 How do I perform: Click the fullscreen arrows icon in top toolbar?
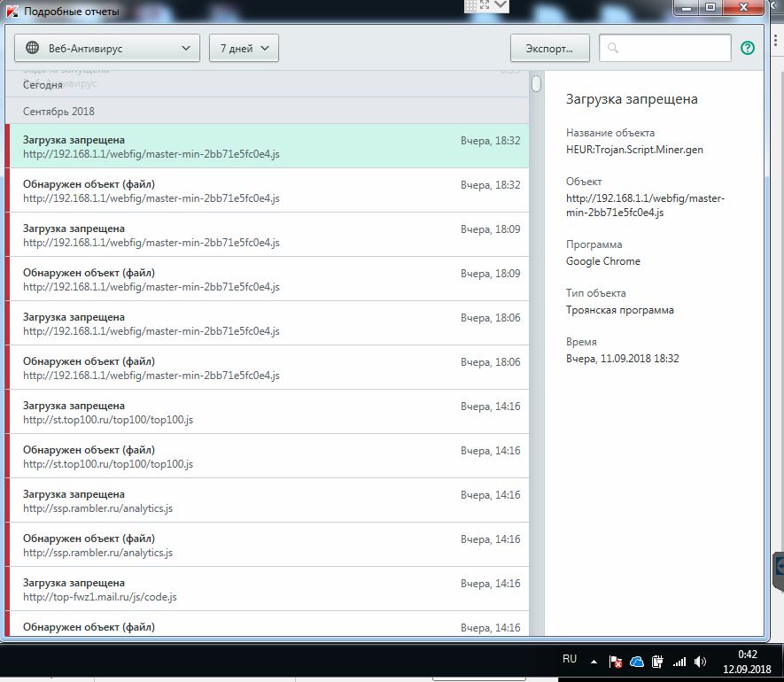(x=485, y=5)
